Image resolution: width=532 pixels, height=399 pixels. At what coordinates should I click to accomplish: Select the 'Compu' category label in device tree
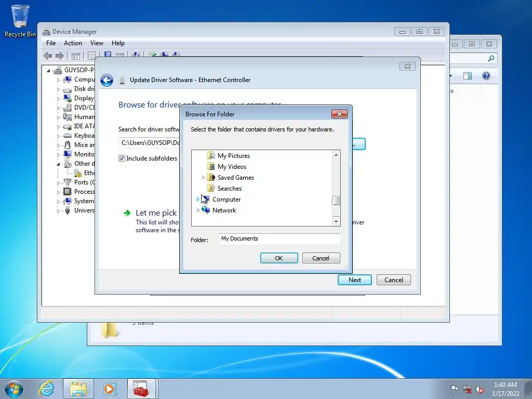pyautogui.click(x=84, y=79)
